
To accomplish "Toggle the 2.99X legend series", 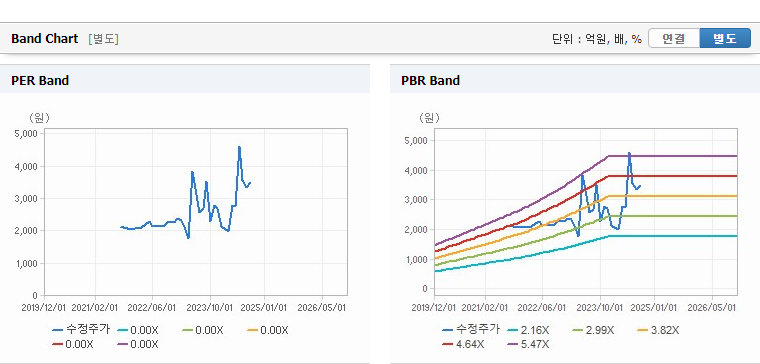I will 592,331.
